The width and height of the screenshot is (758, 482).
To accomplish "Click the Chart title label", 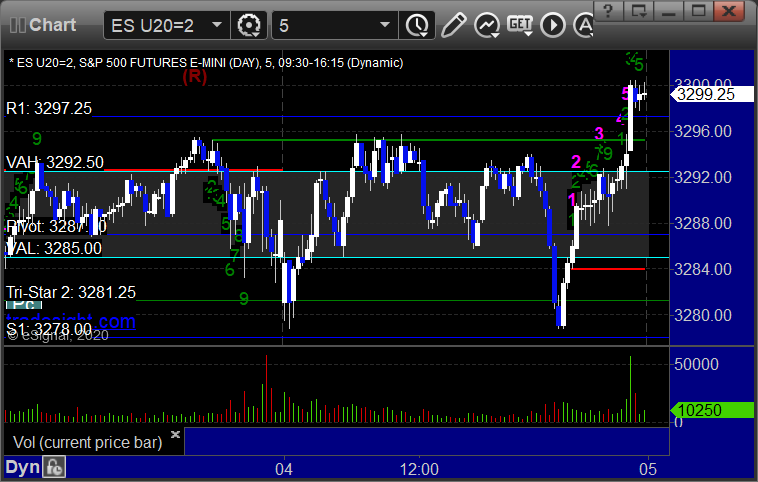I will tap(52, 25).
